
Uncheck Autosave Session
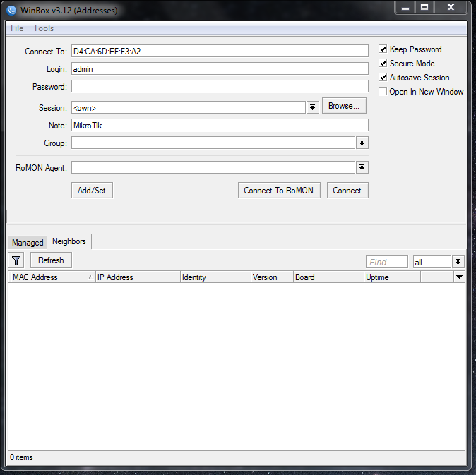pyautogui.click(x=383, y=77)
